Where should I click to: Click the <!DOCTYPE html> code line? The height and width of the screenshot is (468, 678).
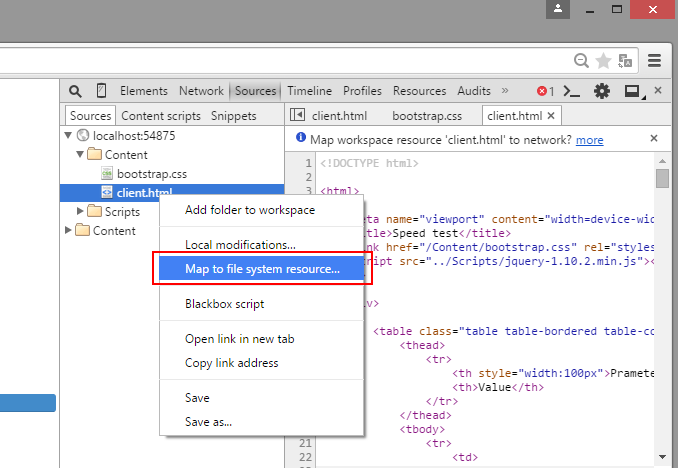click(369, 163)
